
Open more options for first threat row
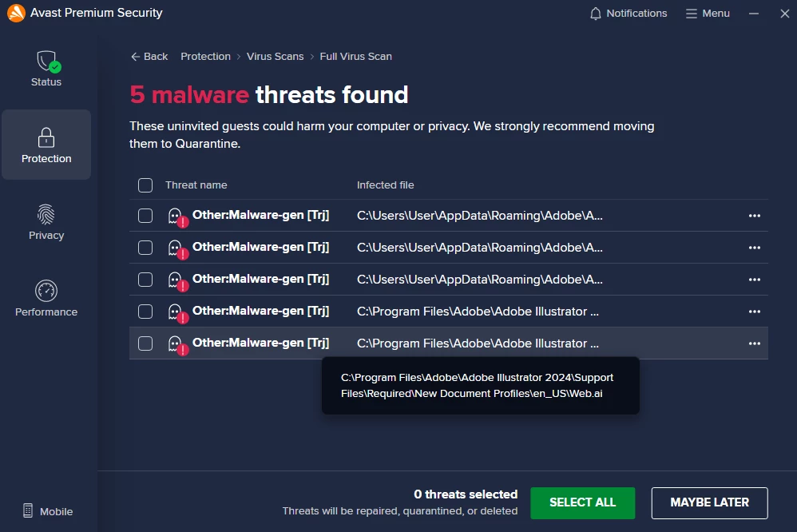point(755,216)
